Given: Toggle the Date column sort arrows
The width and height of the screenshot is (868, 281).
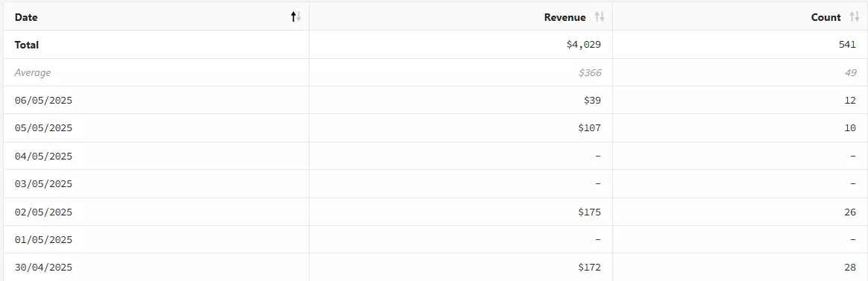Looking at the screenshot, I should tap(296, 17).
